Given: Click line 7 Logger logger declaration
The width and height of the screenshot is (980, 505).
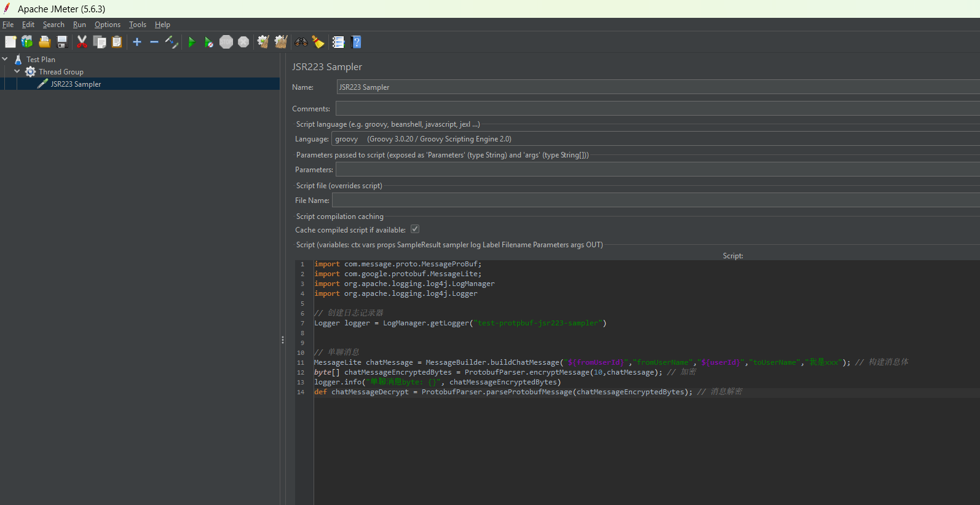Looking at the screenshot, I should 460,323.
